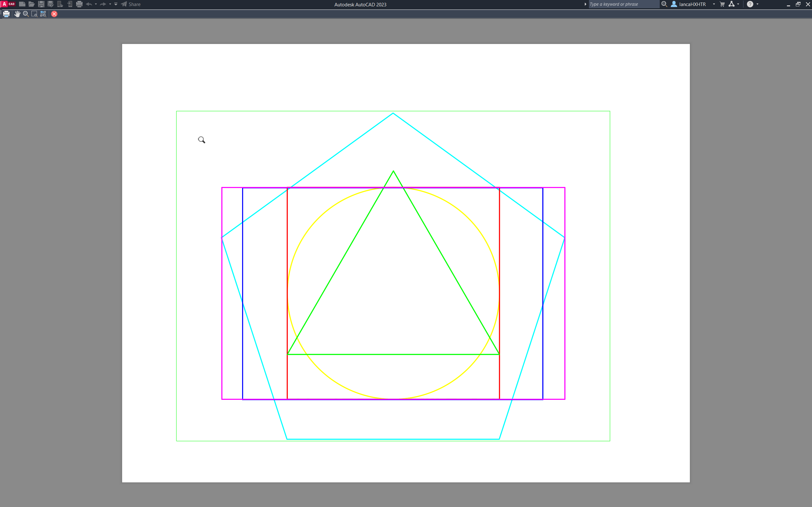Expand the Help dropdown arrow
Screen dimensions: 812x507
[x=758, y=4]
